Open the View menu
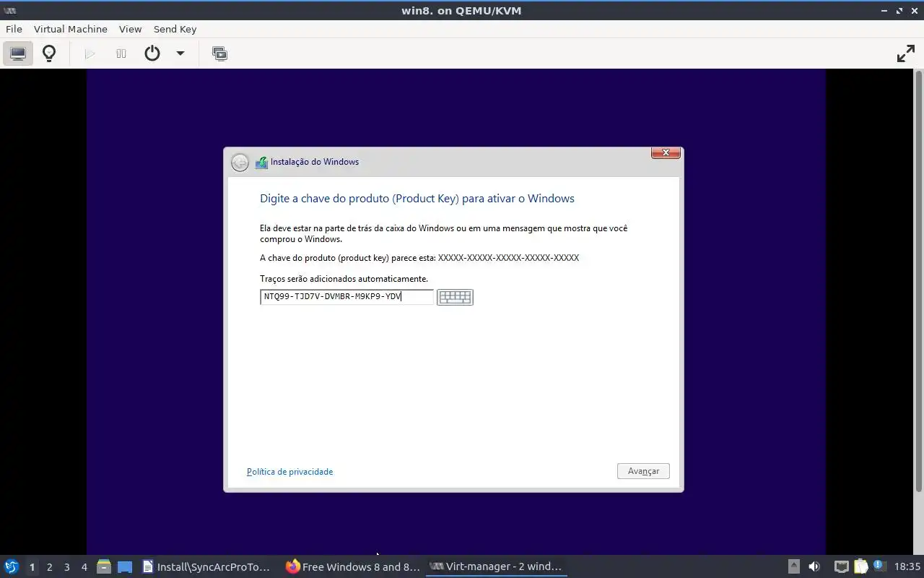924x578 pixels. [130, 29]
